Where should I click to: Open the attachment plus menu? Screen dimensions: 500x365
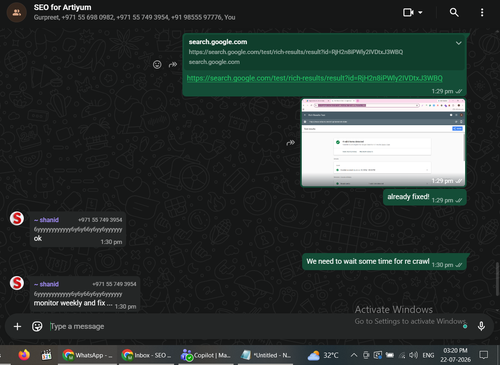pos(17,326)
